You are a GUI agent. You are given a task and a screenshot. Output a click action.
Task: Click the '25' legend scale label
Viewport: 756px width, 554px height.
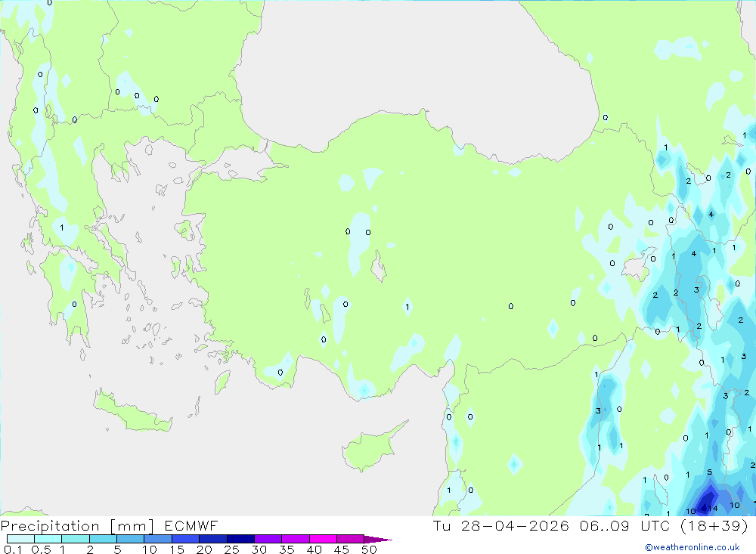231,549
